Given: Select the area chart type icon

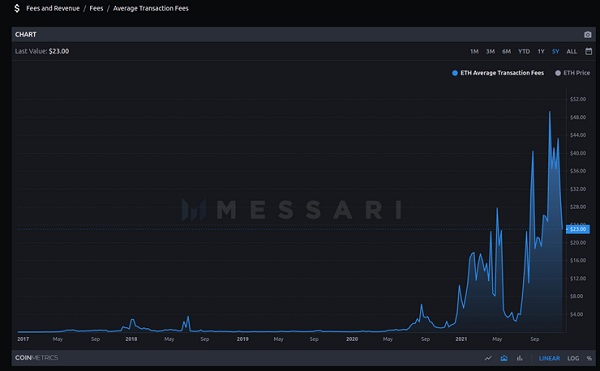Looking at the screenshot, I should point(504,358).
